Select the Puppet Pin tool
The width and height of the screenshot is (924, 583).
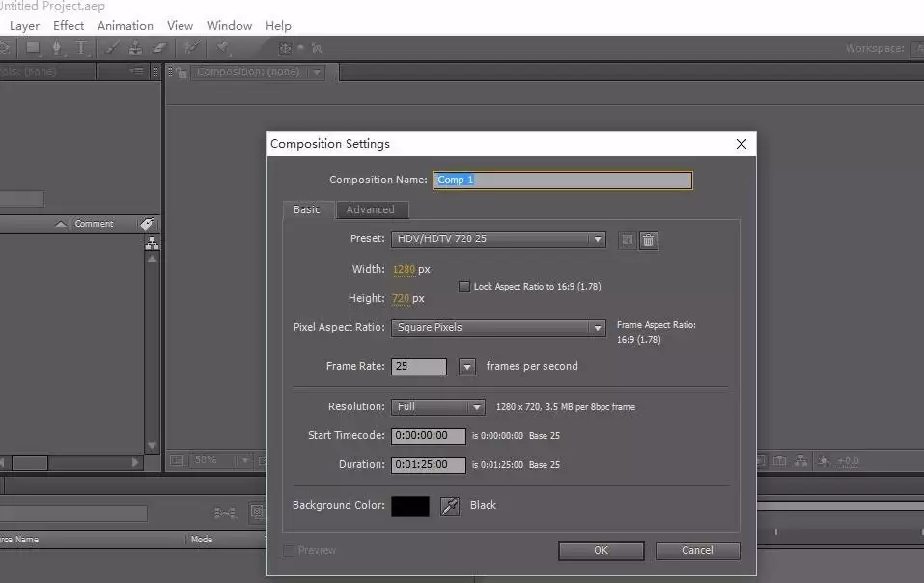point(223,48)
